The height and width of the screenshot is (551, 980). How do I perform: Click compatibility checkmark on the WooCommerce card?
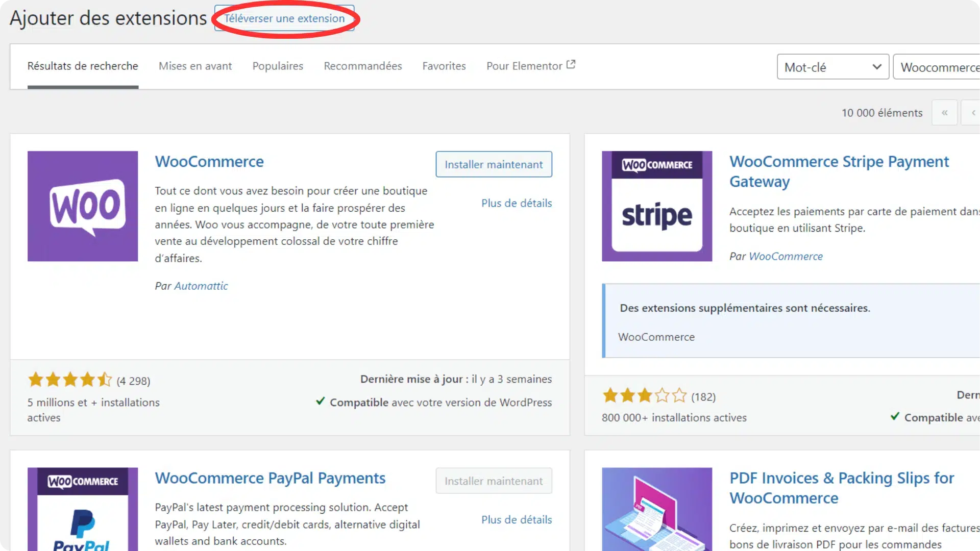(x=320, y=401)
